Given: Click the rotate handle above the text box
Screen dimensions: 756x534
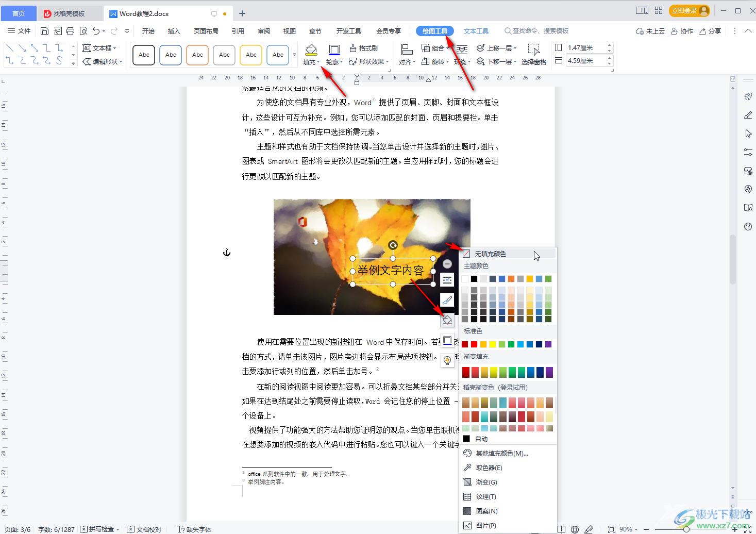Looking at the screenshot, I should click(393, 245).
